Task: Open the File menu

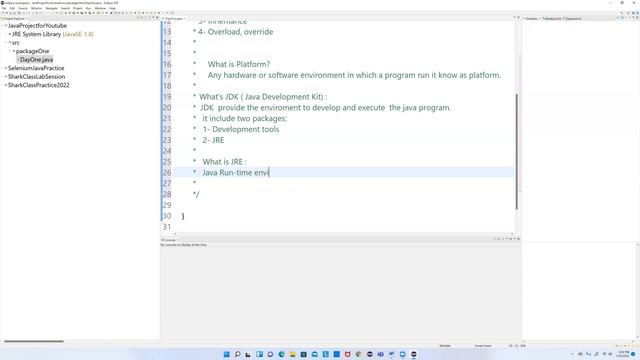Action: pyautogui.click(x=4, y=8)
